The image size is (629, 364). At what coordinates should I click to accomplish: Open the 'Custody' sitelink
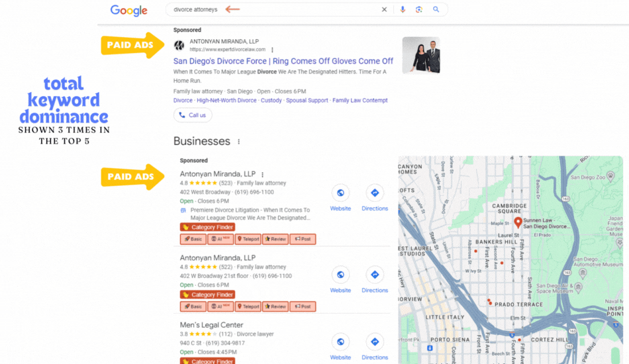point(271,100)
